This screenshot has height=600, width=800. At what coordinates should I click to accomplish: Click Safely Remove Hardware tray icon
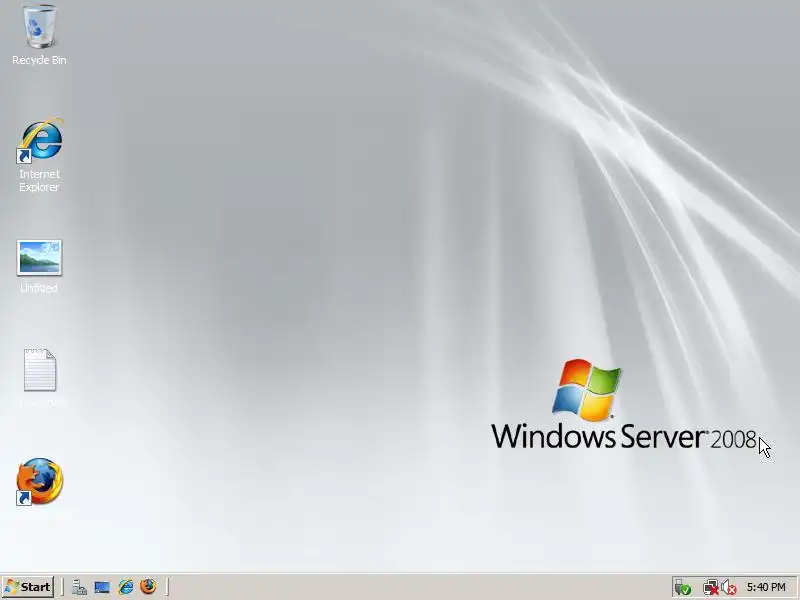tap(682, 588)
